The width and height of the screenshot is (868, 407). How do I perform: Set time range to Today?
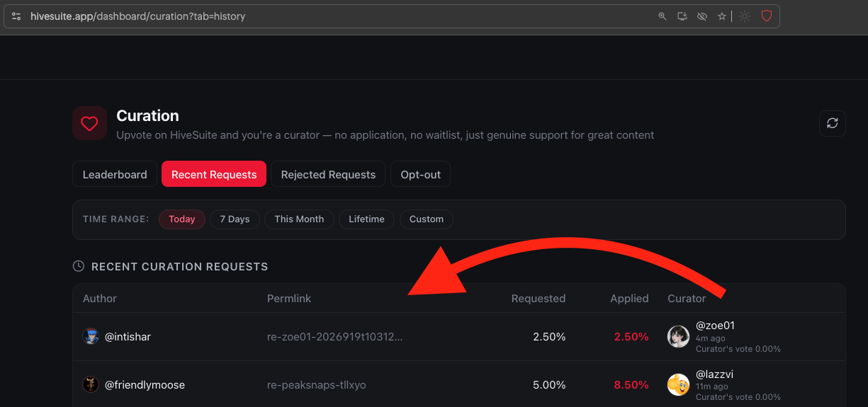182,219
